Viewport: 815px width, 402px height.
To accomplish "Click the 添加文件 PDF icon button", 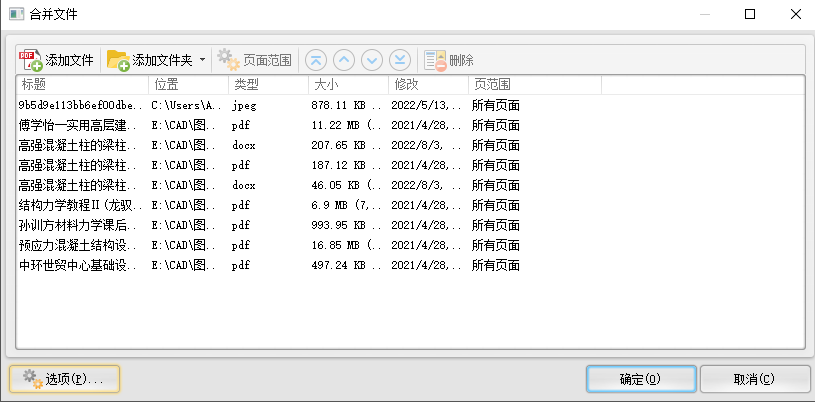I will click(56, 60).
